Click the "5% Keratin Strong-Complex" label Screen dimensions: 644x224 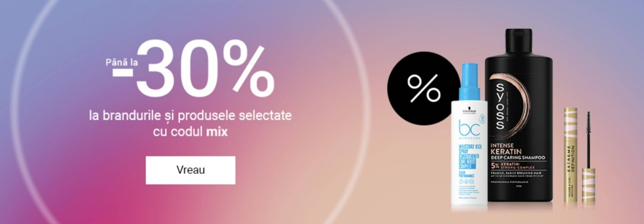click(513, 166)
